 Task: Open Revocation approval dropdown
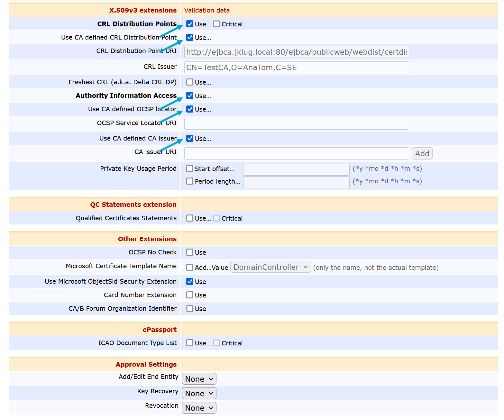tap(199, 408)
